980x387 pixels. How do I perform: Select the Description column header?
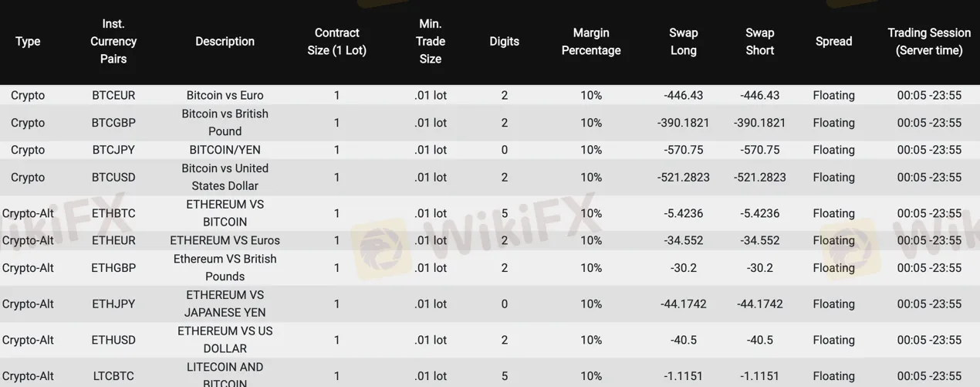225,42
